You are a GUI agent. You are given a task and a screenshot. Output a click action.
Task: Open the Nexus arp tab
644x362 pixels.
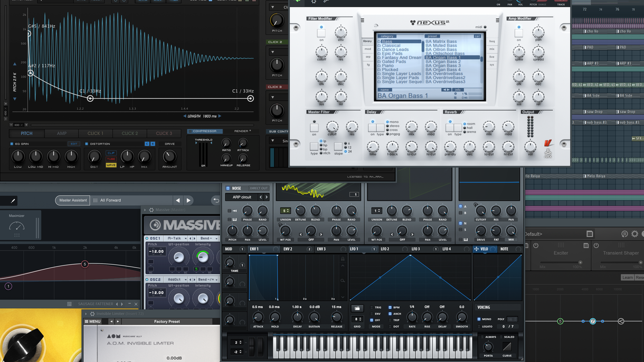point(368,57)
